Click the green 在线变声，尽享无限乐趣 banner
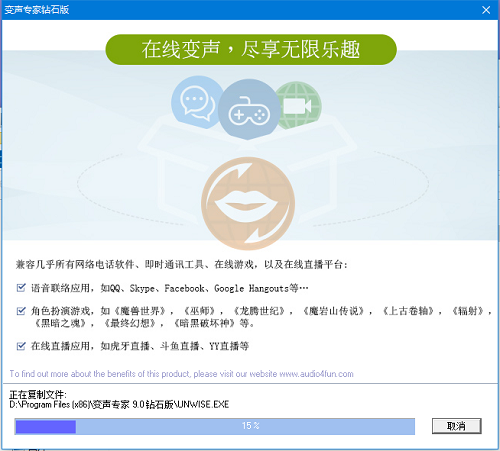 [251, 50]
